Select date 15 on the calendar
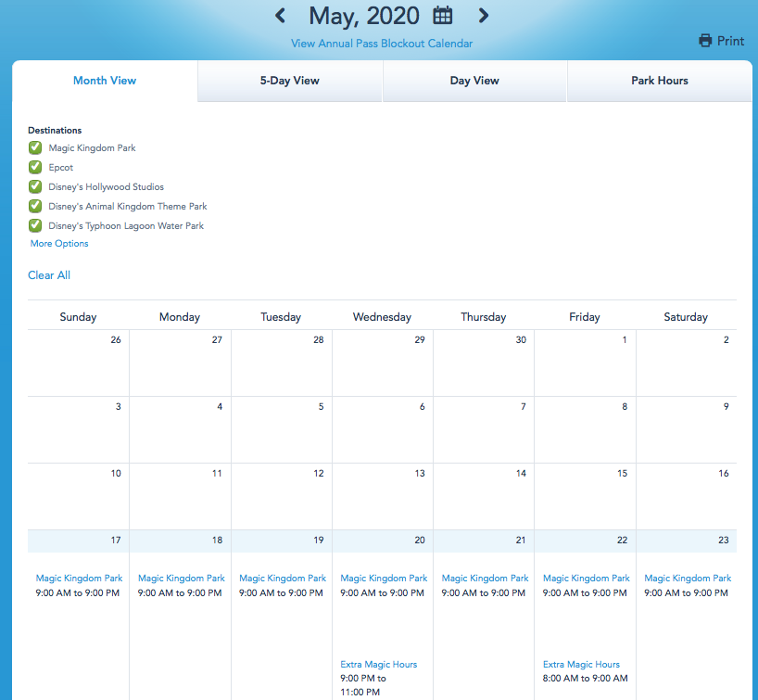This screenshot has width=758, height=700. pyautogui.click(x=622, y=473)
